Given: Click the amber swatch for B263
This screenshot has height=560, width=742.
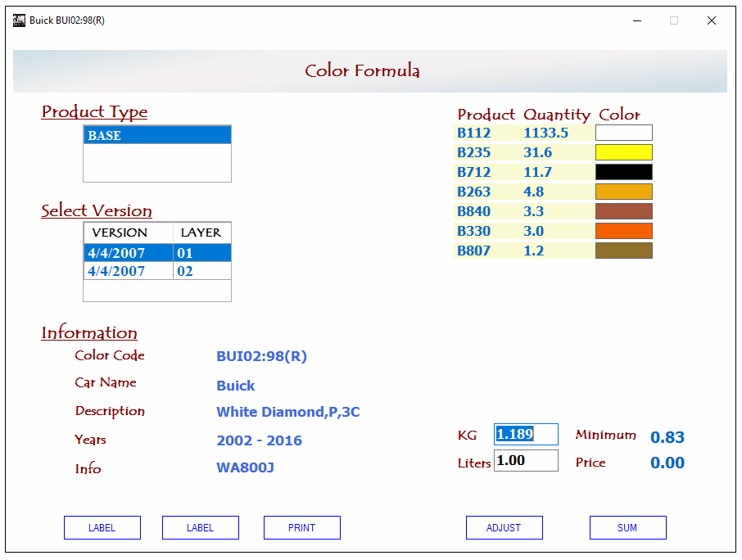Looking at the screenshot, I should 623,192.
